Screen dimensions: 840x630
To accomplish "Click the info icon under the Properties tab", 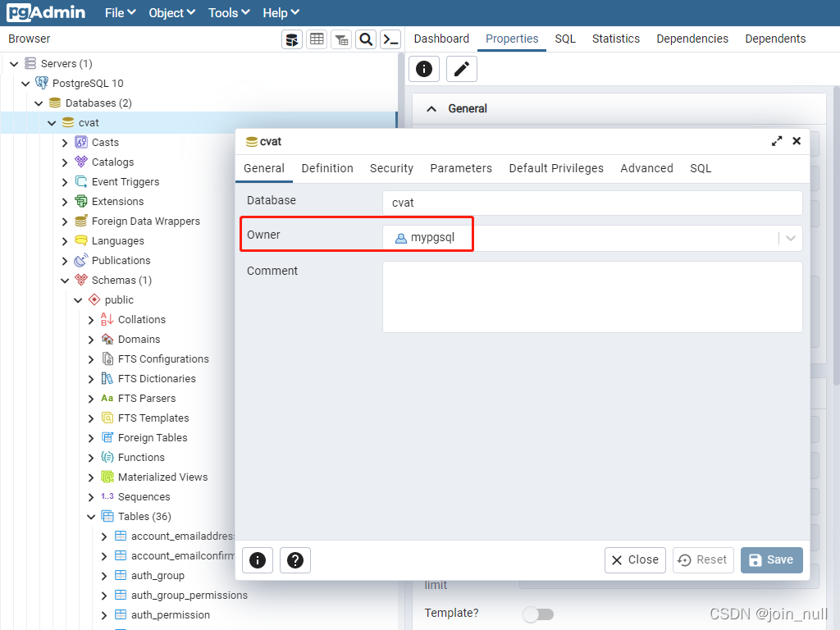I will [424, 69].
